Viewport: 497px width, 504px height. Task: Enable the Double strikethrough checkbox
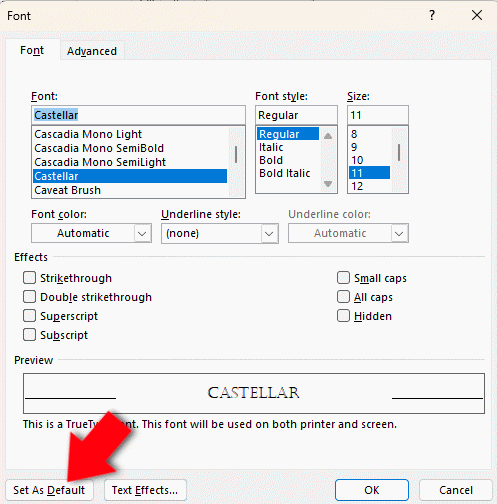click(x=29, y=297)
